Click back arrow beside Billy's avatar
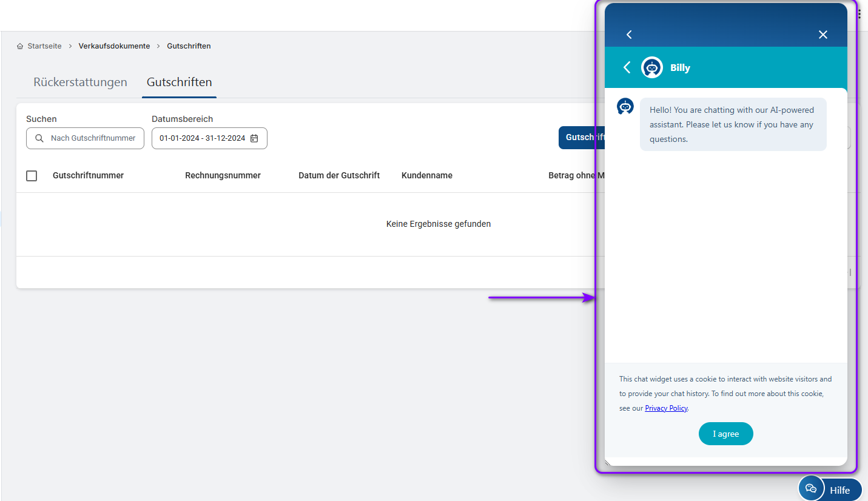868x501 pixels. (627, 67)
